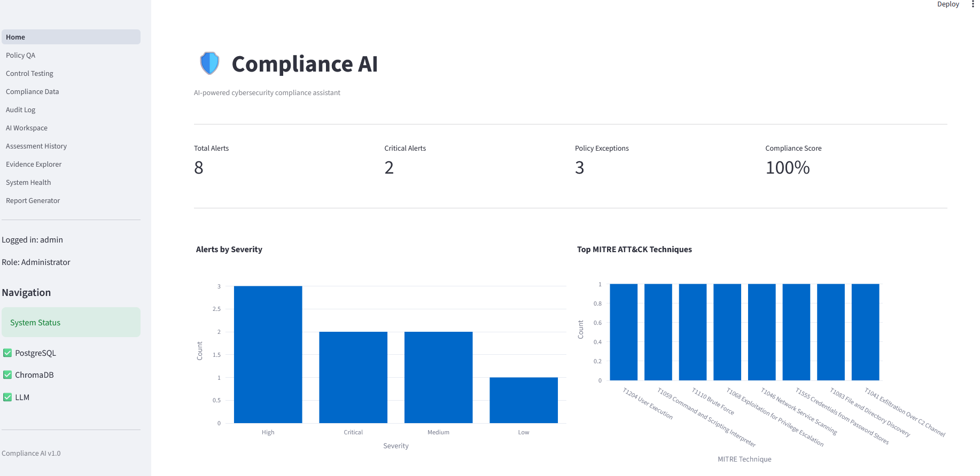Click the Top MITRE ATT&CK Techniques title
The image size is (980, 476).
pos(634,249)
